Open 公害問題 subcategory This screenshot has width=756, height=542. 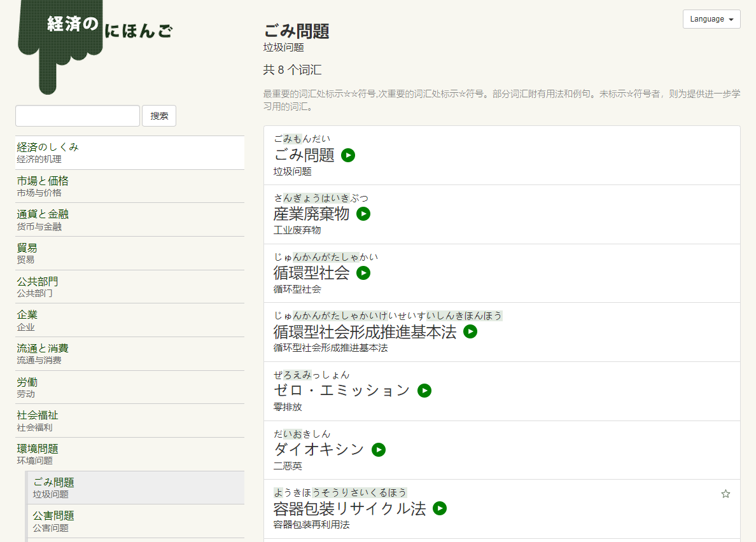(136, 521)
